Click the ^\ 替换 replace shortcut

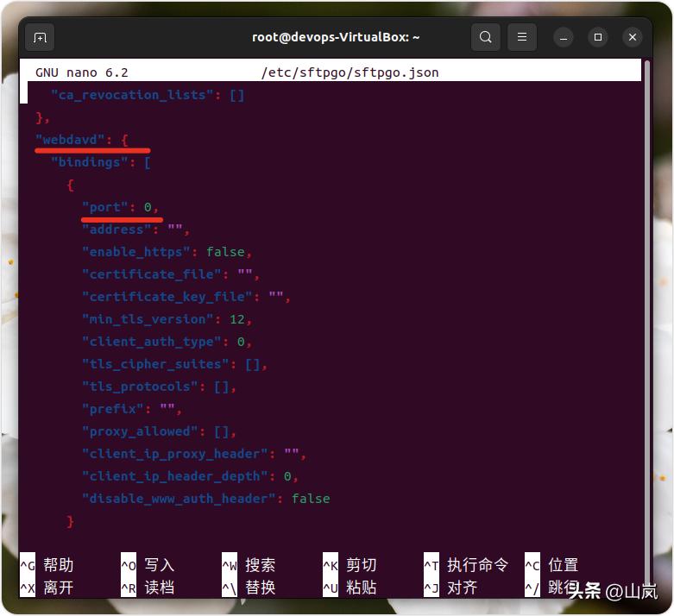point(249,588)
